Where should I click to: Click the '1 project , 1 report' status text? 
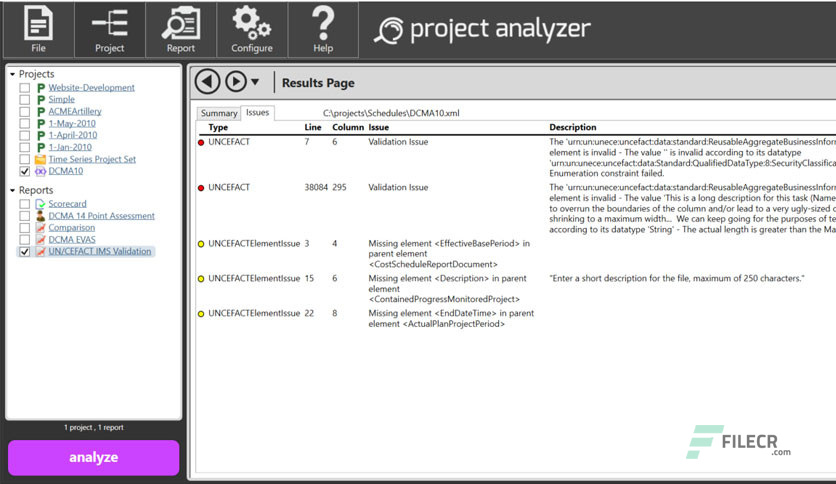[x=94, y=427]
